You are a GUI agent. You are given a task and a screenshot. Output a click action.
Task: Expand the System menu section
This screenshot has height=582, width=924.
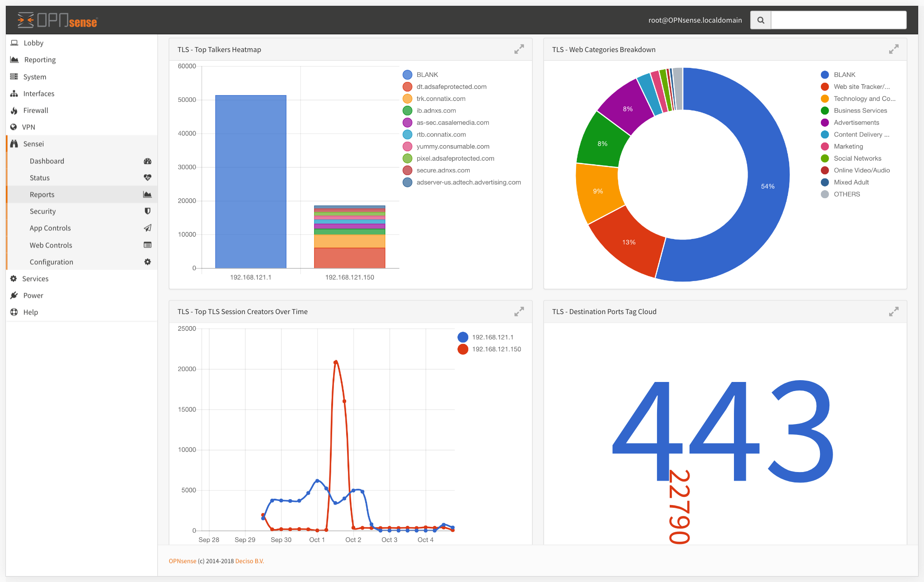34,76
